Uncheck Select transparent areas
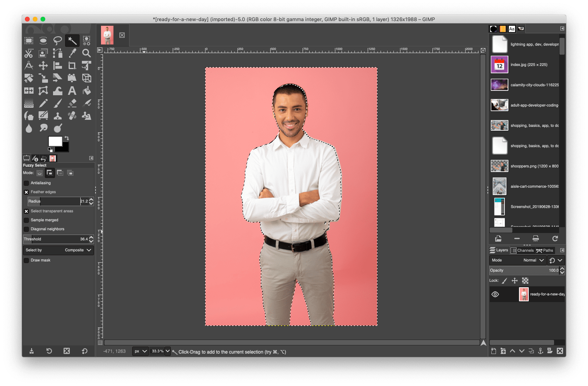The height and width of the screenshot is (386, 588). 27,211
